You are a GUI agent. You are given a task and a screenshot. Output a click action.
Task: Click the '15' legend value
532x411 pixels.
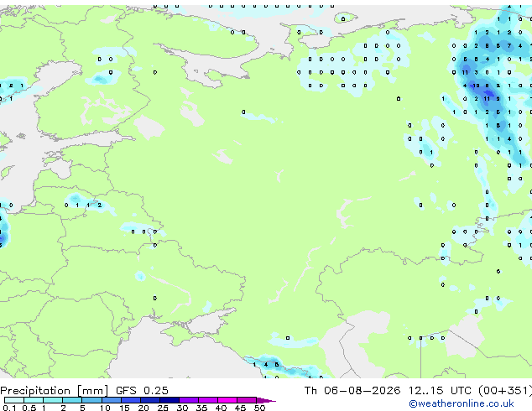(x=124, y=408)
